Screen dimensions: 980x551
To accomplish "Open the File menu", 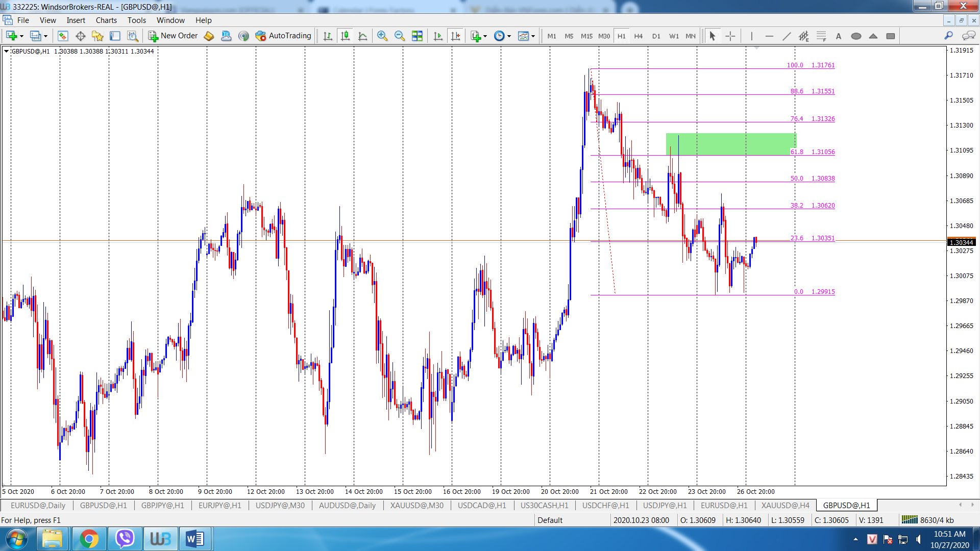I will (23, 20).
